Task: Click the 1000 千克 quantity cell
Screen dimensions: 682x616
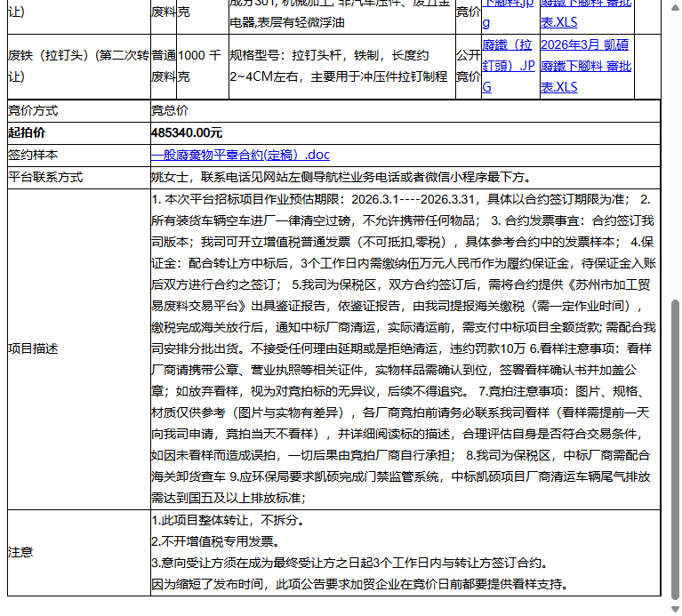Action: tap(202, 66)
